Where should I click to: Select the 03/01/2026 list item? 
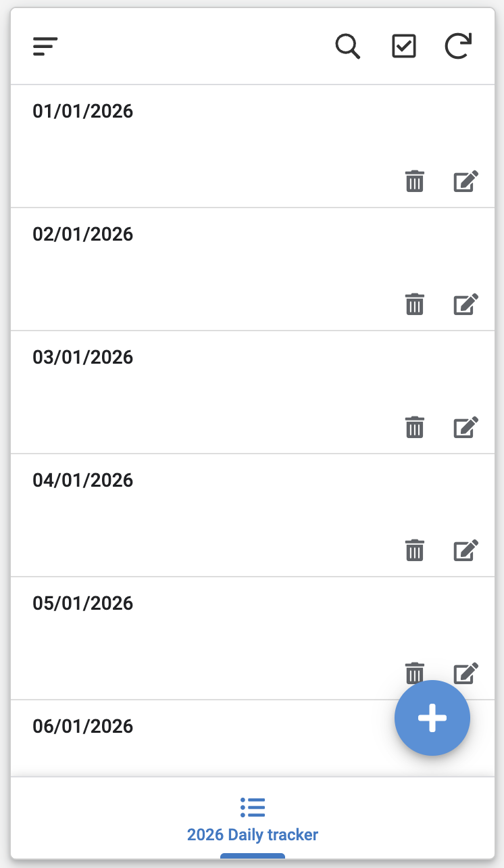click(83, 357)
